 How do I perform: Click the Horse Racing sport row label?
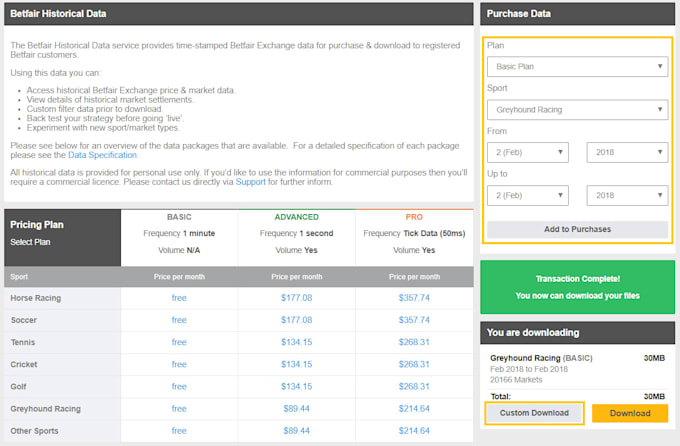click(36, 298)
